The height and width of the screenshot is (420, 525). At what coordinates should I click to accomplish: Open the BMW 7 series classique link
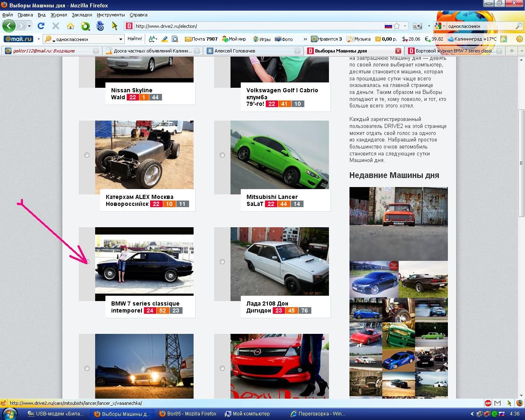(145, 307)
